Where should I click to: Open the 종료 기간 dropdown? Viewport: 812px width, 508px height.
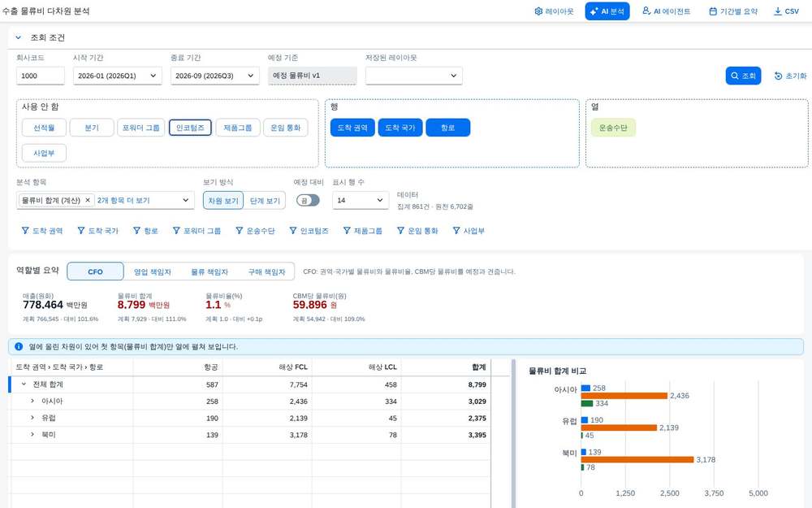click(215, 76)
